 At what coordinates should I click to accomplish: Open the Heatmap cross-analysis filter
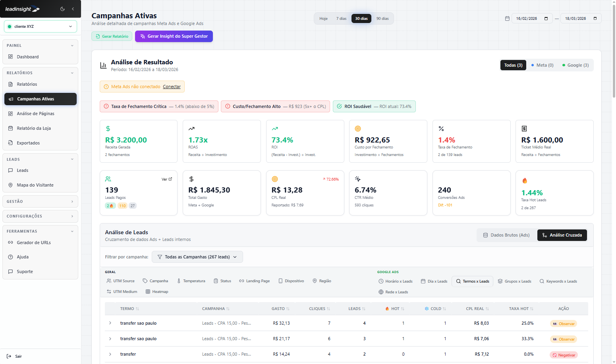(157, 291)
